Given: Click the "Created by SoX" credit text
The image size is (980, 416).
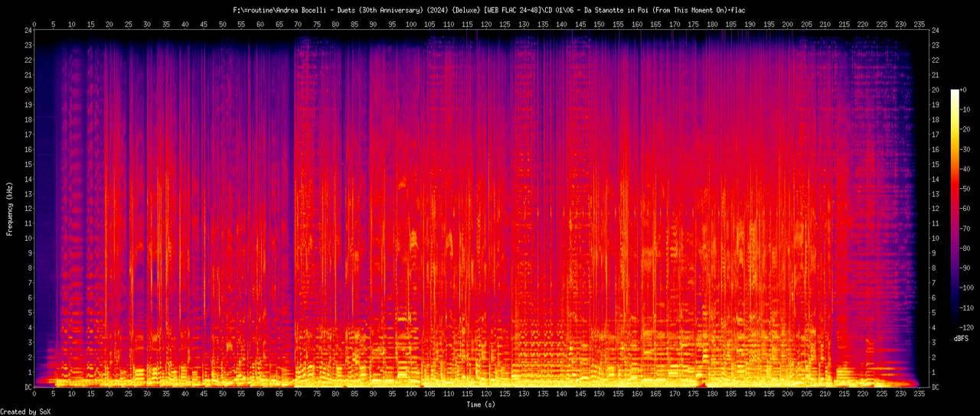Looking at the screenshot, I should point(25,411).
